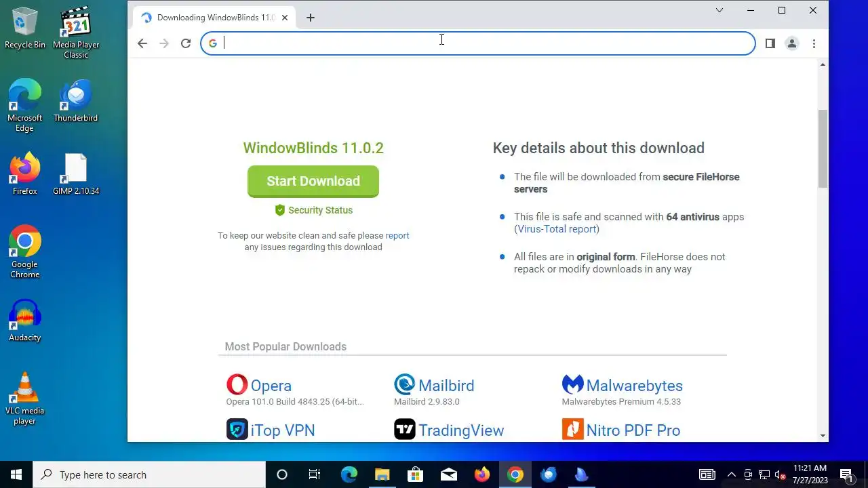The width and height of the screenshot is (868, 488).
Task: Go back in Chrome
Action: [x=142, y=43]
